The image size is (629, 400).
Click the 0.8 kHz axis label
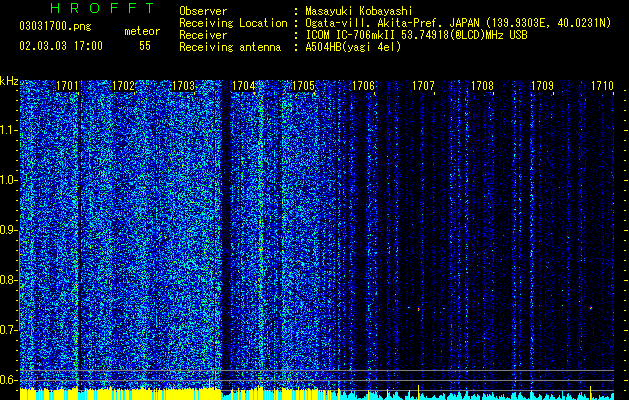point(8,280)
